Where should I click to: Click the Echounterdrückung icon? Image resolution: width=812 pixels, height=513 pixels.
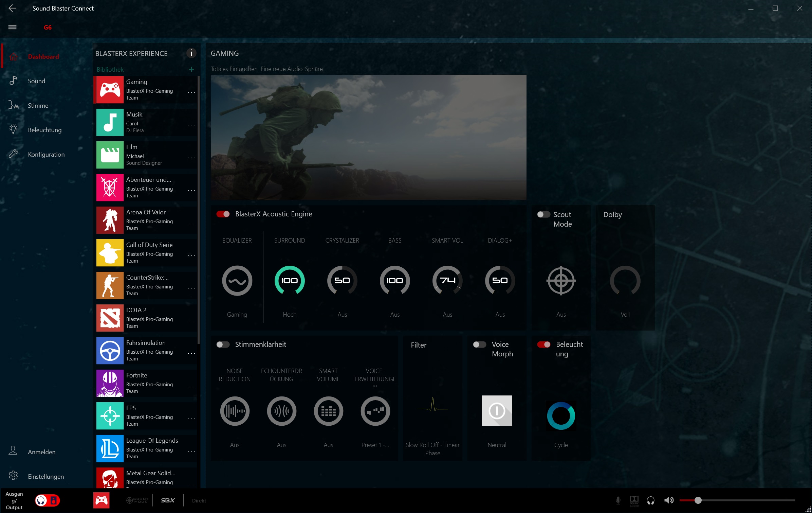tap(281, 411)
